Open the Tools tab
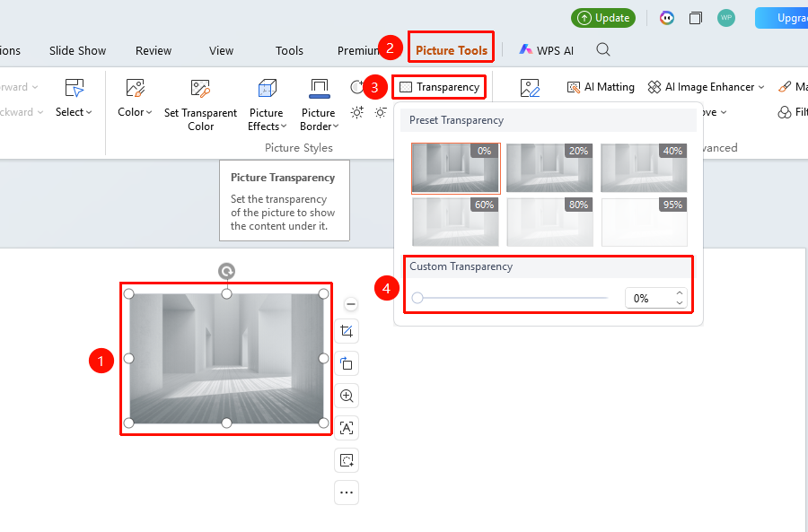Viewport: 808px width, 532px height. point(290,50)
